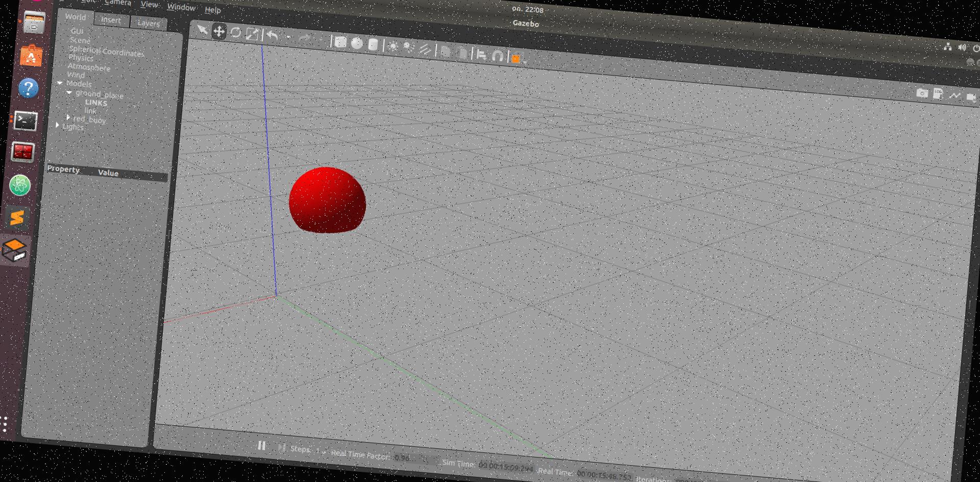Open the Help menu
The width and height of the screenshot is (980, 482).
point(213,10)
